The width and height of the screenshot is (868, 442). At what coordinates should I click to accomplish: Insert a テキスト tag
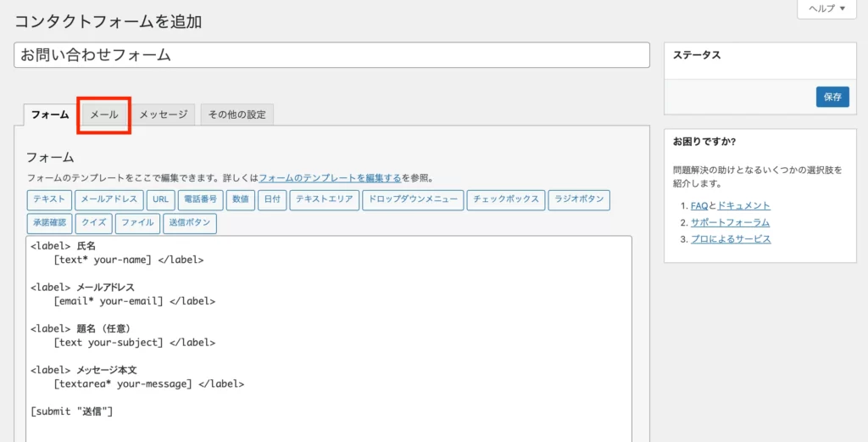point(48,200)
